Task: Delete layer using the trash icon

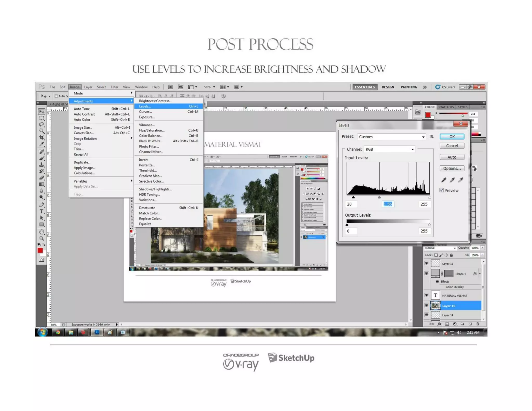Action: [478, 324]
